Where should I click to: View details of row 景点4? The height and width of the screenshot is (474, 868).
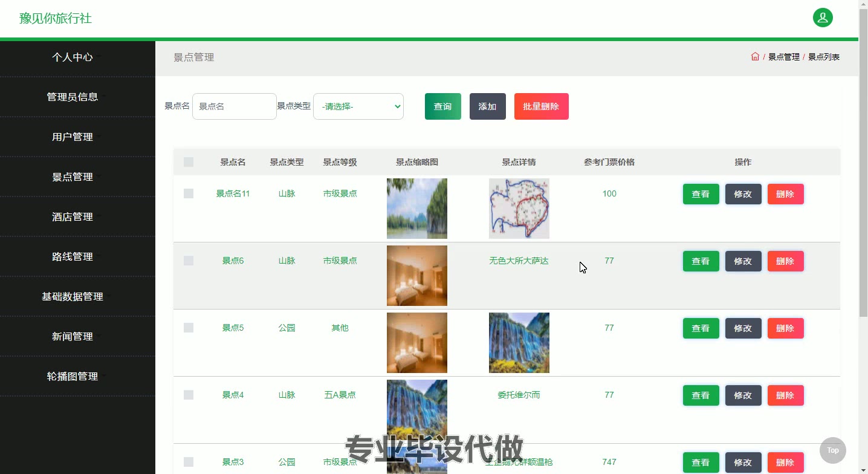(x=701, y=395)
